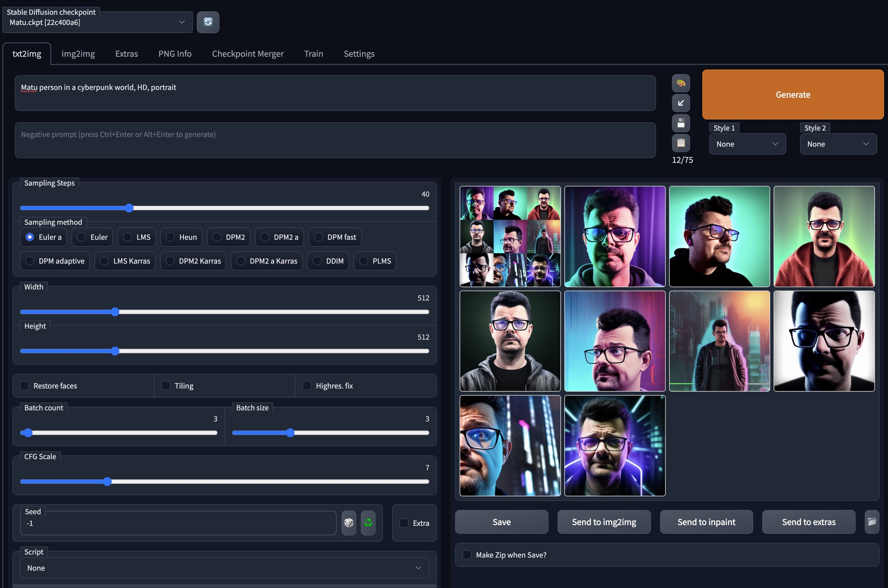Open the Stable Diffusion checkpoint dropdown
The image size is (888, 588).
(98, 22)
